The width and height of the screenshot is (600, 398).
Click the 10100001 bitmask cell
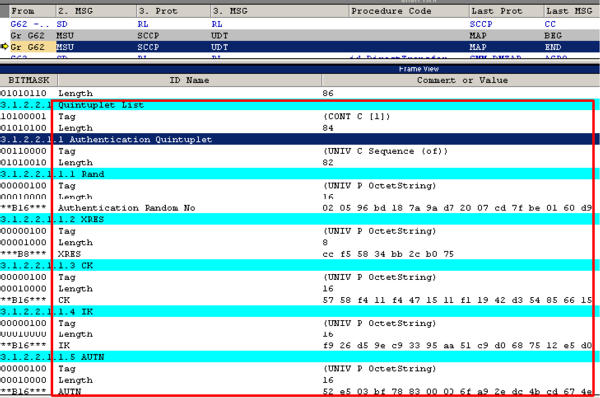click(23, 116)
